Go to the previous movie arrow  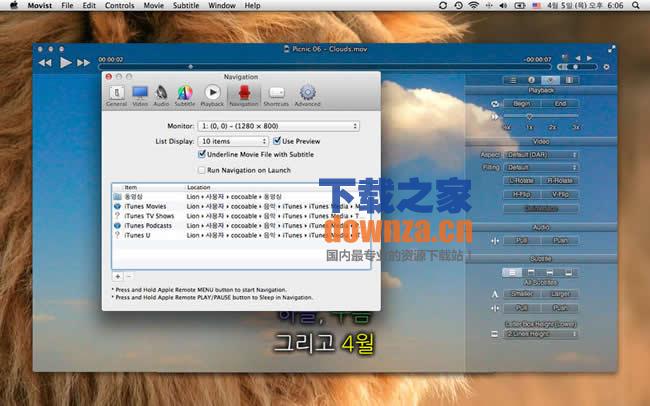[577, 58]
